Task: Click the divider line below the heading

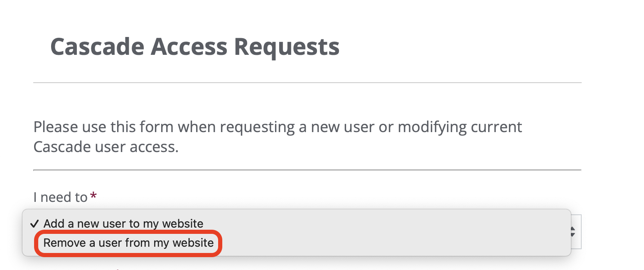Action: pyautogui.click(x=307, y=83)
